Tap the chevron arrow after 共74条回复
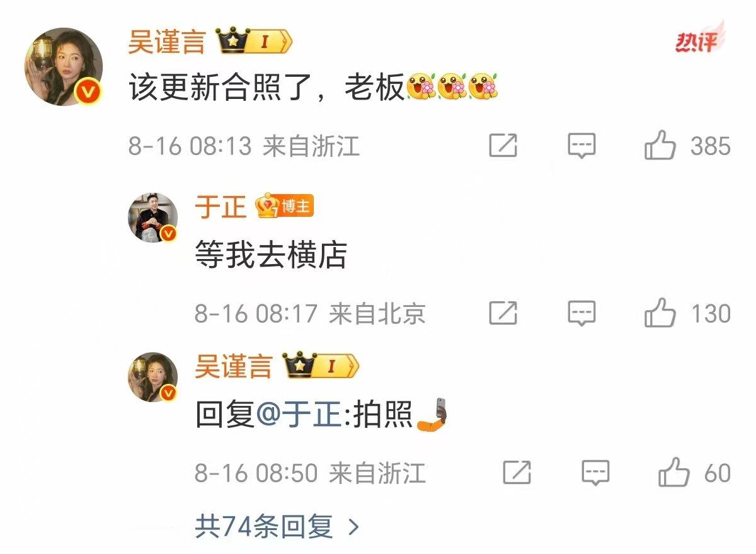 point(353,527)
